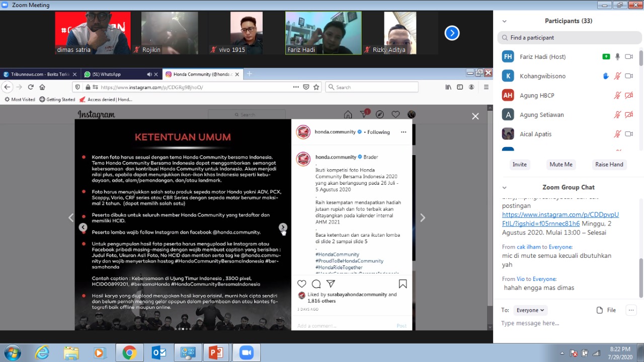
Task: Click Fariz Hadi's microphone icon
Action: click(617, 57)
